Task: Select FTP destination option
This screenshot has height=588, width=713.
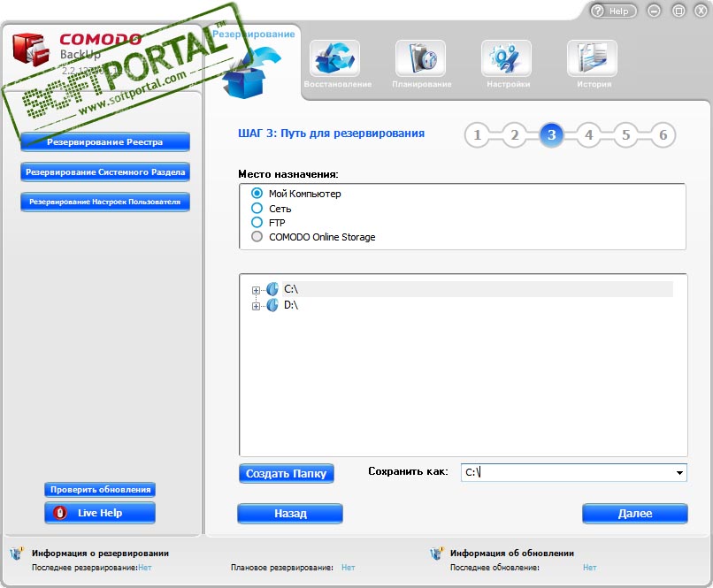Action: point(257,222)
